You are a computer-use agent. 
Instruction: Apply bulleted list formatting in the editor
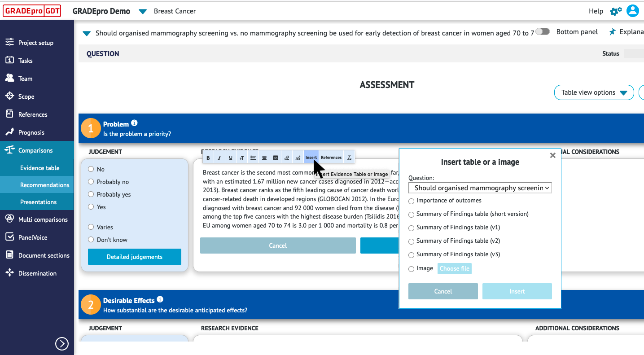tap(253, 157)
